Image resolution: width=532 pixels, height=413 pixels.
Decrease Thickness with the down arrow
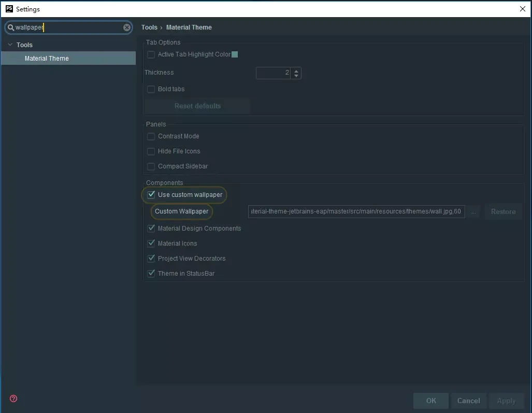pos(296,76)
